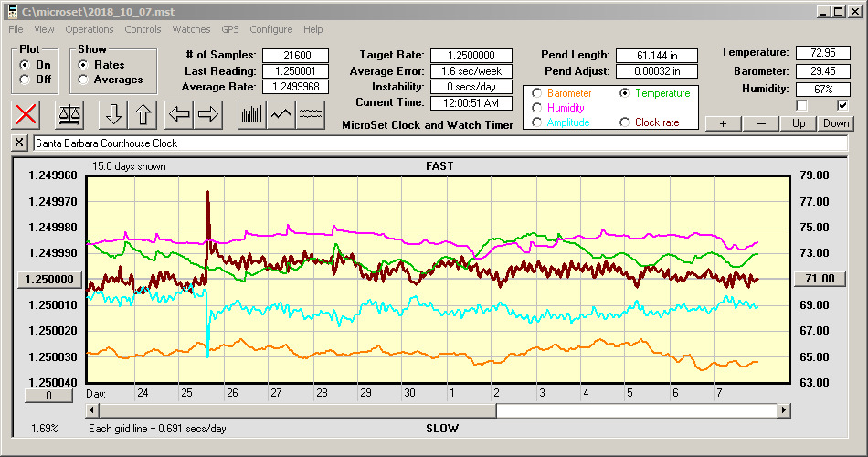
Task: Select the Amplitude overlay radio button
Action: pos(536,122)
